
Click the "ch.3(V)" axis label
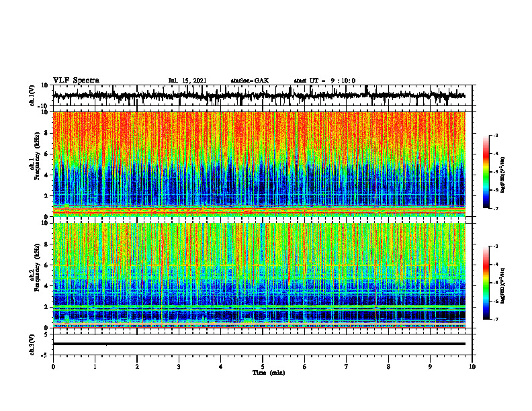tap(32, 345)
